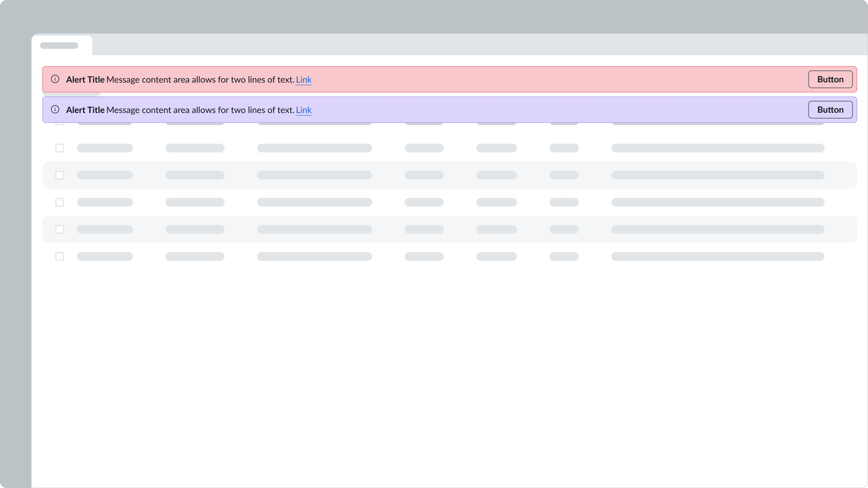
Task: Check the checkbox on the last table row
Action: click(60, 256)
